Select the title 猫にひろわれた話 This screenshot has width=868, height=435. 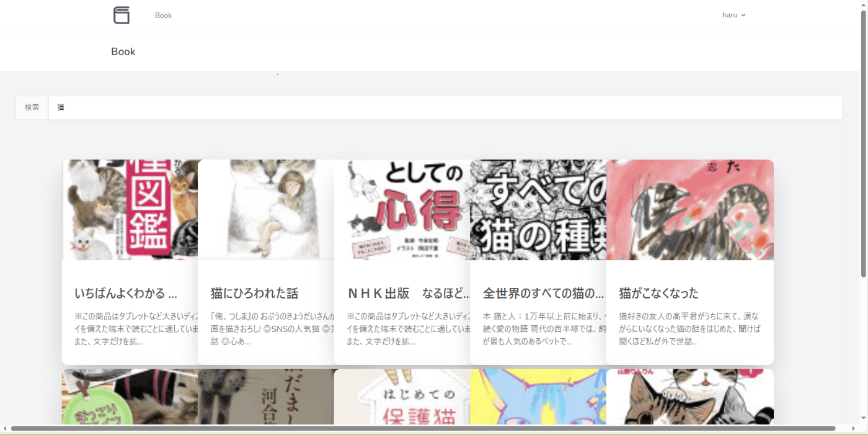coord(254,293)
